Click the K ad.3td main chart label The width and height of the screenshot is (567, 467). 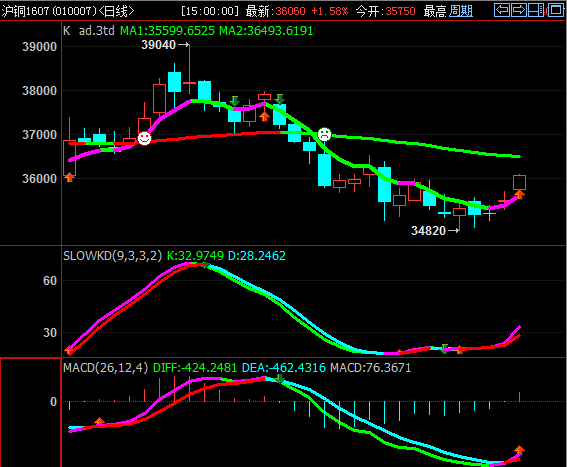[x=89, y=31]
